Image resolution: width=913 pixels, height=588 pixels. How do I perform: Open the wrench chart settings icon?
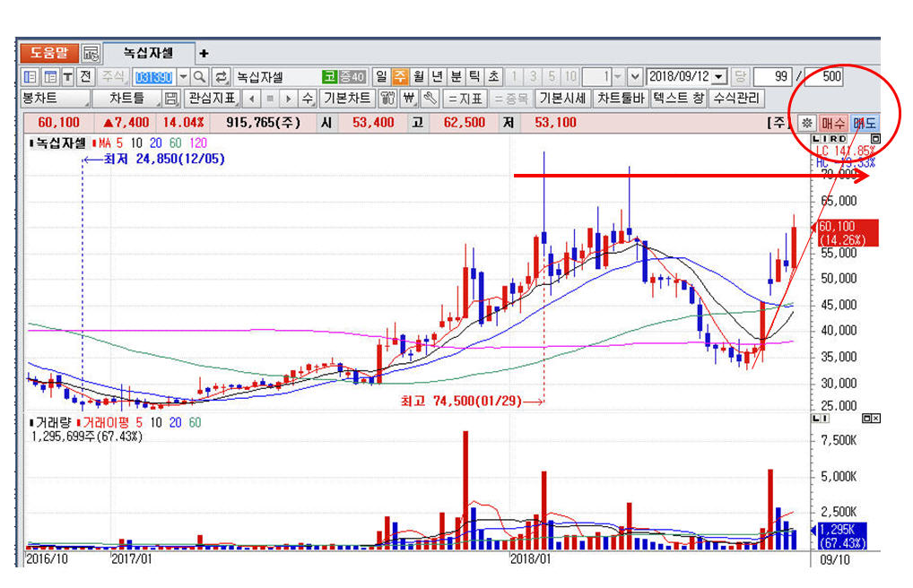click(430, 99)
